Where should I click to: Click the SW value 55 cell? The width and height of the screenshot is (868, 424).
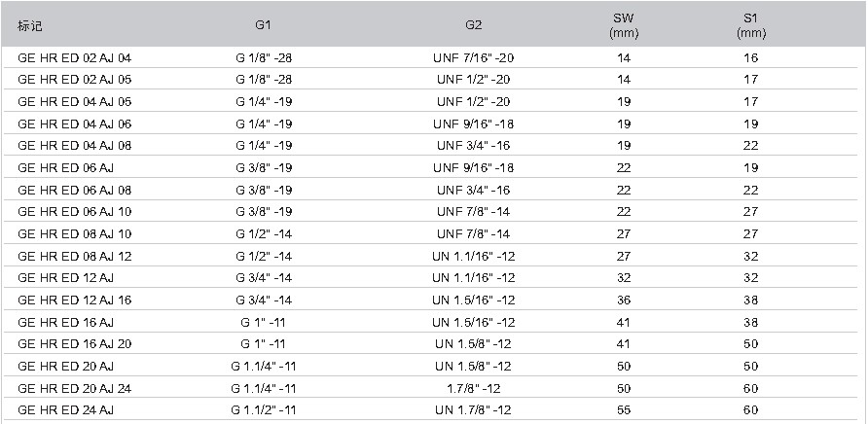pyautogui.click(x=624, y=410)
